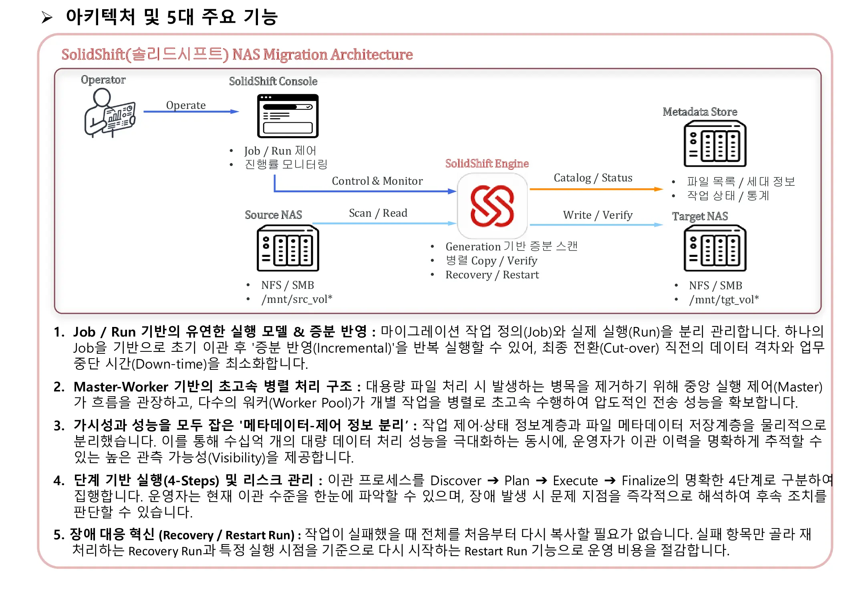Select the 'Recovery / Restart' bullet

coord(492,275)
